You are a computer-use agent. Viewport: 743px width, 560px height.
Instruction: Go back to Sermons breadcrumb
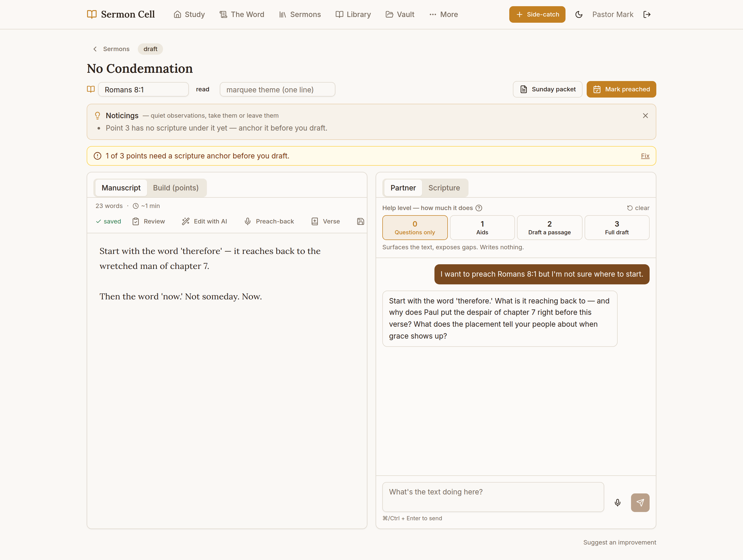[x=111, y=49]
